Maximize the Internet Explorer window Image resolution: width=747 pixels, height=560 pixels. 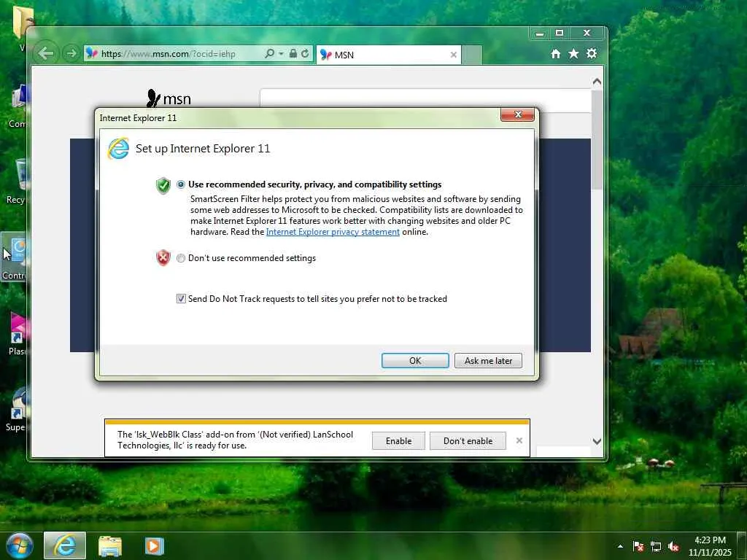(560, 34)
